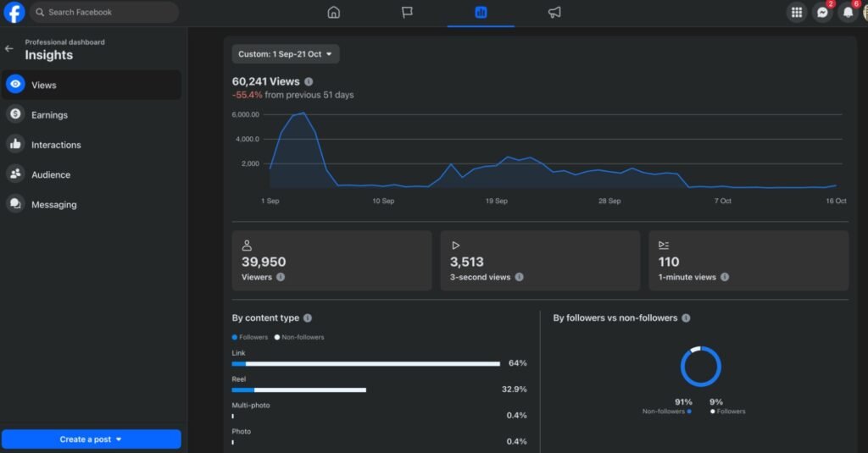Image resolution: width=868 pixels, height=453 pixels.
Task: Click the Facebook logo icon
Action: [x=14, y=13]
